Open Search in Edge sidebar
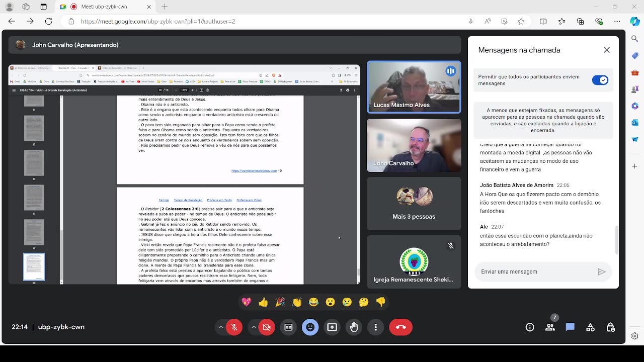644x362 pixels. pos(635,39)
